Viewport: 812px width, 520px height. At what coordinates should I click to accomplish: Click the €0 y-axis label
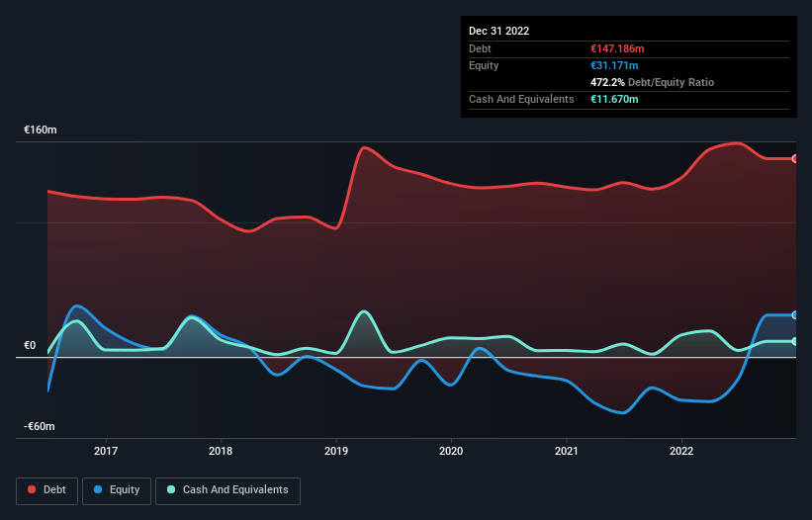(30, 345)
